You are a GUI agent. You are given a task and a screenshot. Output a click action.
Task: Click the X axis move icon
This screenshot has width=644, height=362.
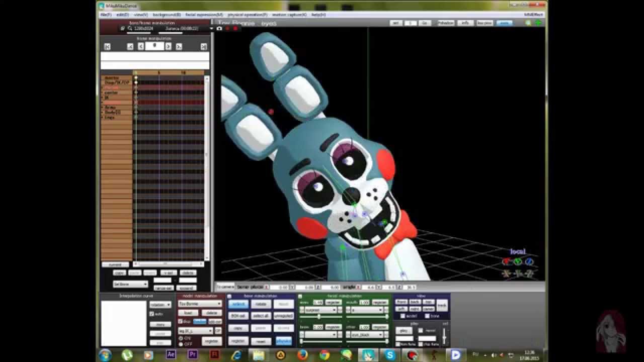tap(506, 274)
